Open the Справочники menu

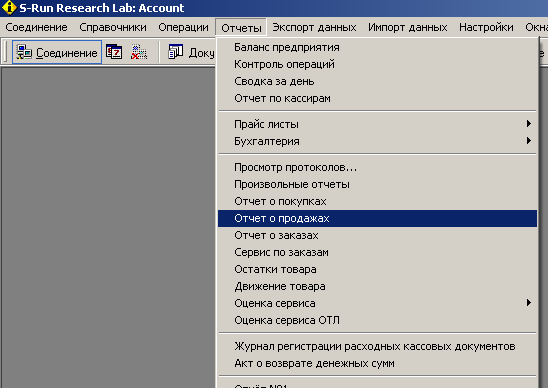pyautogui.click(x=113, y=27)
